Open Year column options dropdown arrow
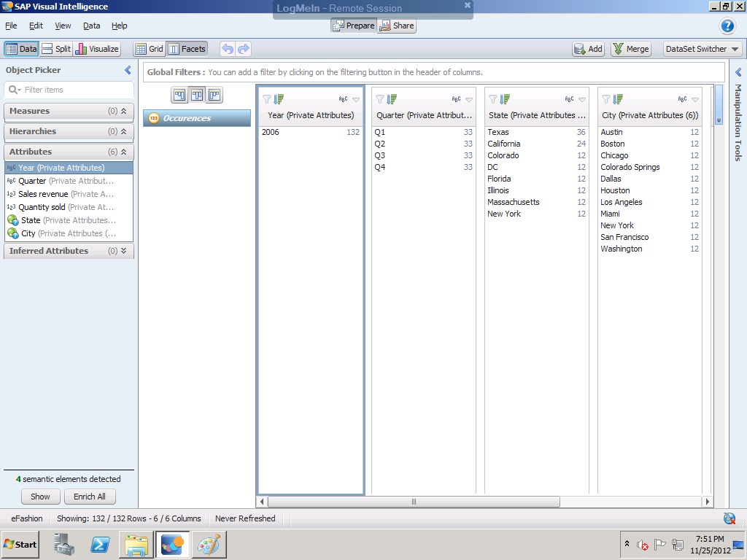Screen dimensions: 747x560 pyautogui.click(x=356, y=99)
